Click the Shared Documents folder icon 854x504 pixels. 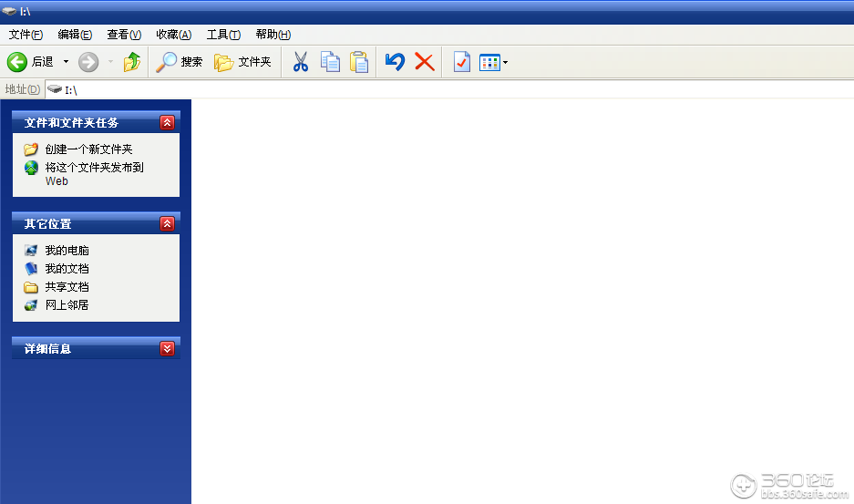31,287
